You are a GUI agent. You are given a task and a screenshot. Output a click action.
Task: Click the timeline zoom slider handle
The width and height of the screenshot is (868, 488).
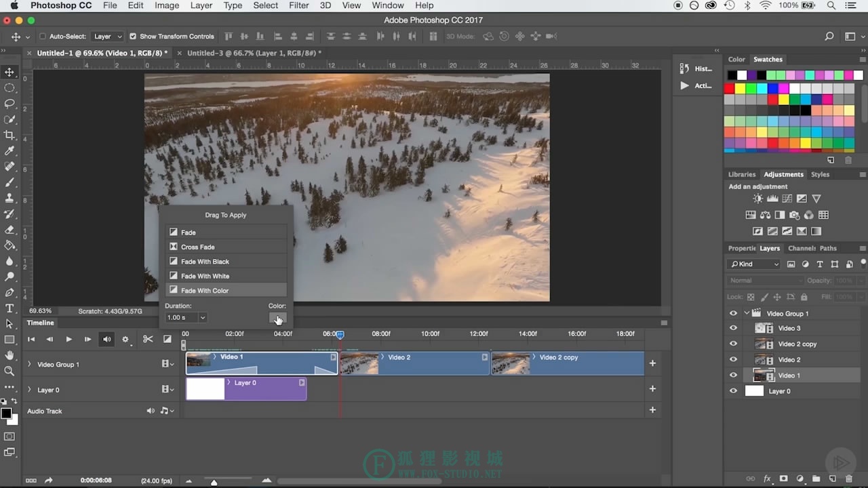point(214,482)
